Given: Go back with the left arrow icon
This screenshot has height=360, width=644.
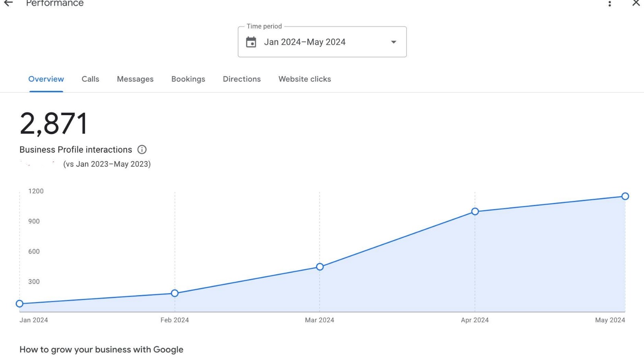Looking at the screenshot, I should 8,3.
